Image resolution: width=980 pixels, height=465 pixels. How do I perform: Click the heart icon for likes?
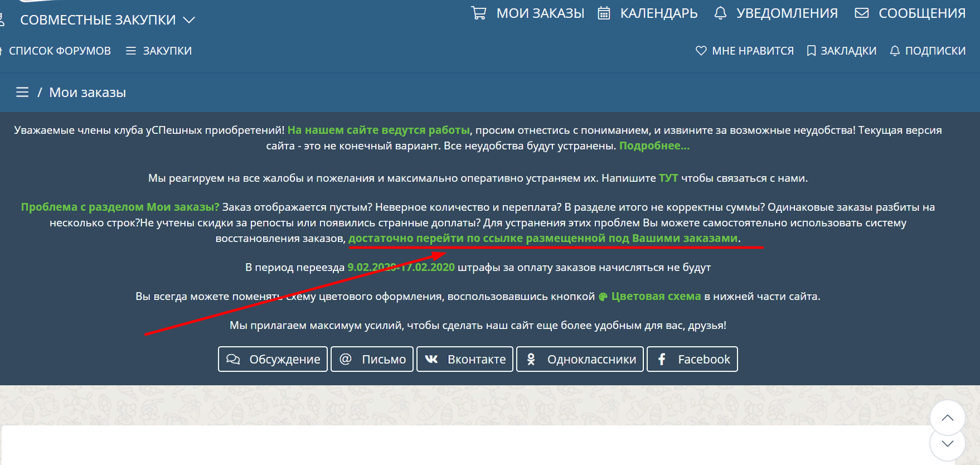click(701, 51)
